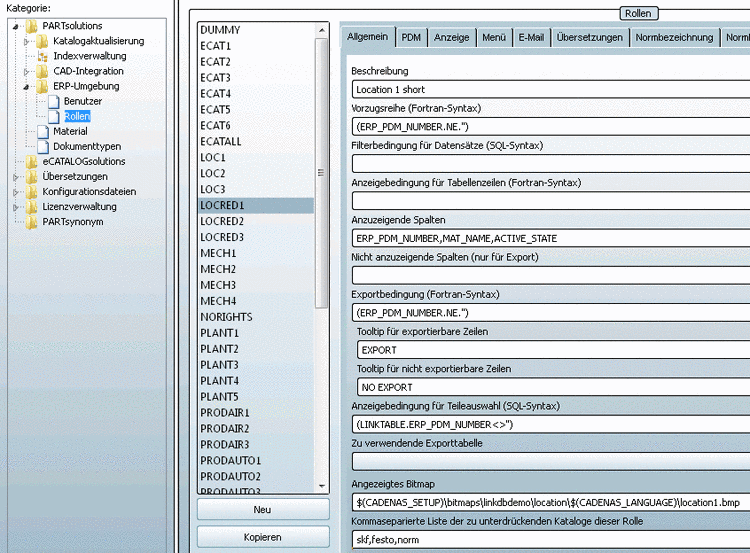Viewport: 750px width, 553px height.
Task: Select the LOCRED3 role
Action: pos(256,237)
